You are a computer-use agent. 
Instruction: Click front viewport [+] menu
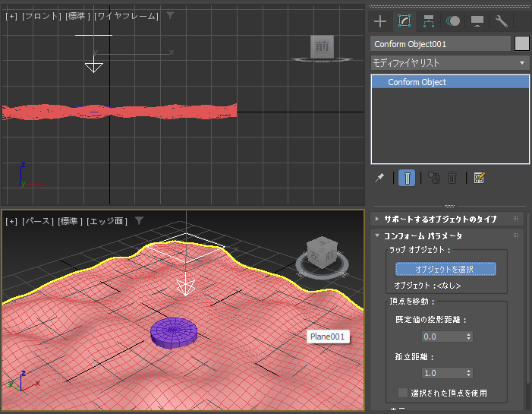click(11, 16)
